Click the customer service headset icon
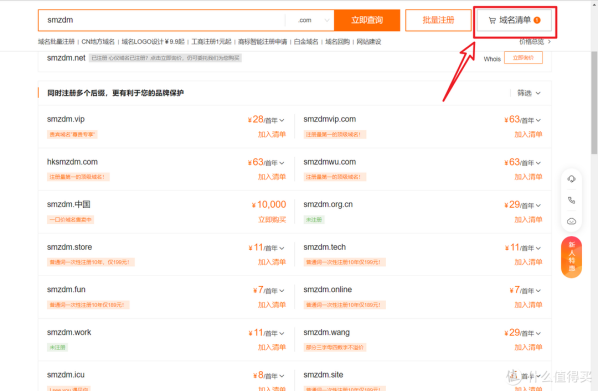 (571, 179)
